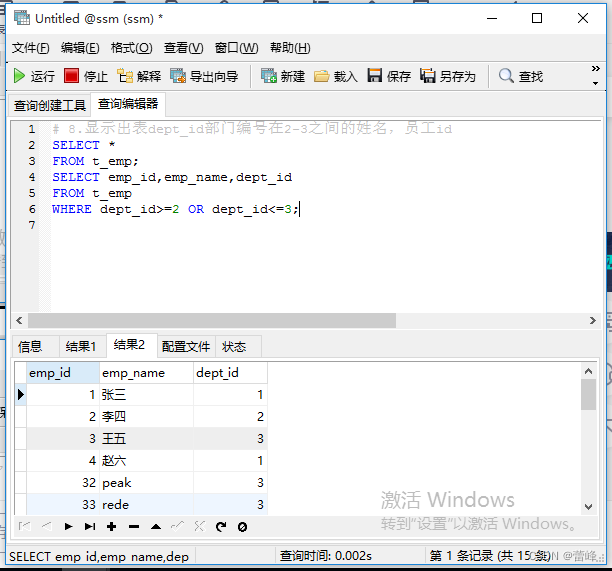The width and height of the screenshot is (612, 571).
Task: Open Find with the magnifier 查找
Action: point(521,76)
